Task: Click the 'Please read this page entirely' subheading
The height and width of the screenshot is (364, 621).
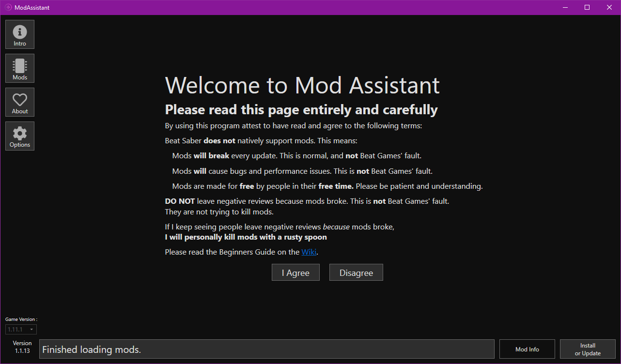Action: pos(301,110)
